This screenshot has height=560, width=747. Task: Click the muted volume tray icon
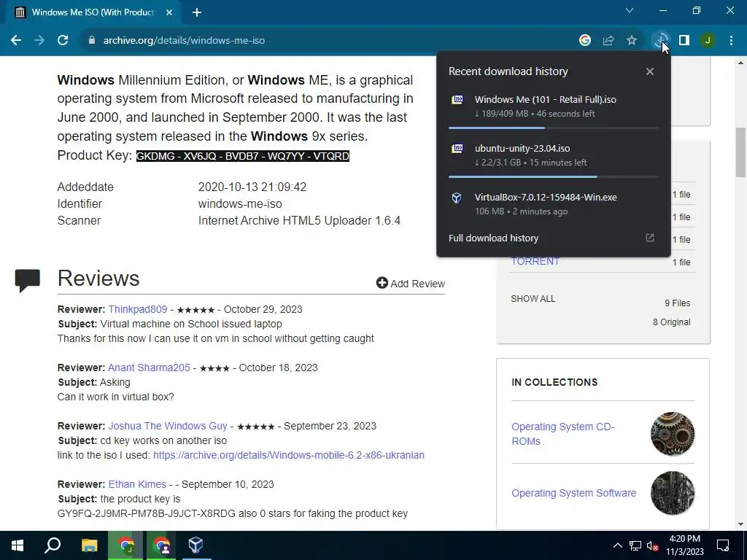pyautogui.click(x=653, y=545)
